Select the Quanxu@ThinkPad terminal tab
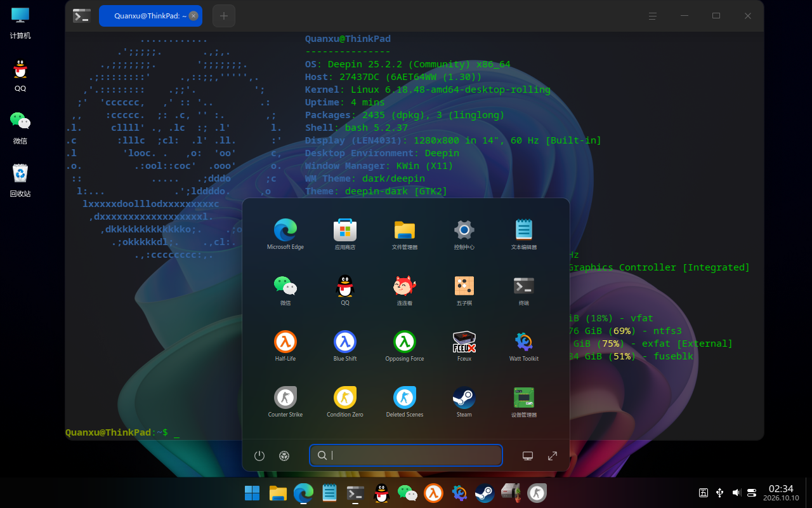The height and width of the screenshot is (508, 812). coord(150,16)
